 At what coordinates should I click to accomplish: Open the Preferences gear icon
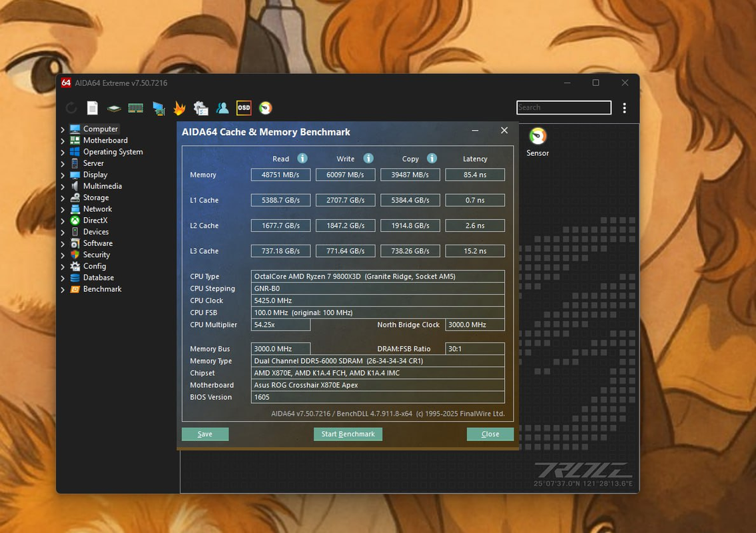tap(200, 108)
